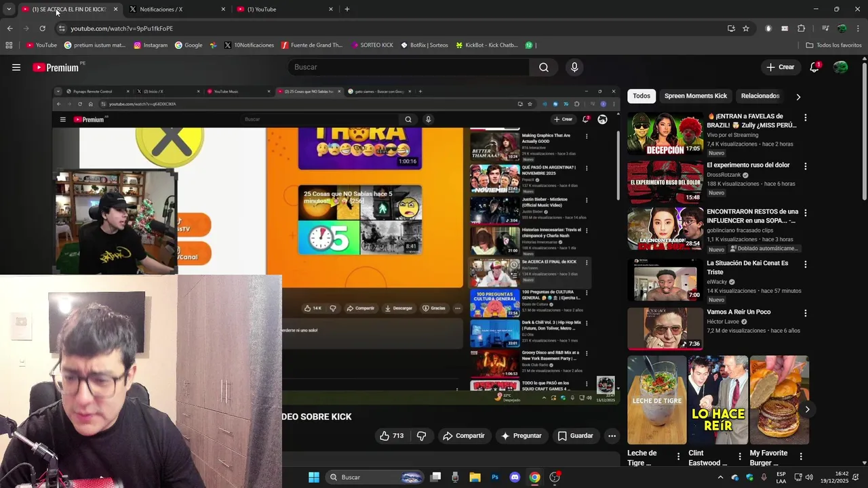Open the BotRix | Sorteos bookmark

[x=425, y=45]
